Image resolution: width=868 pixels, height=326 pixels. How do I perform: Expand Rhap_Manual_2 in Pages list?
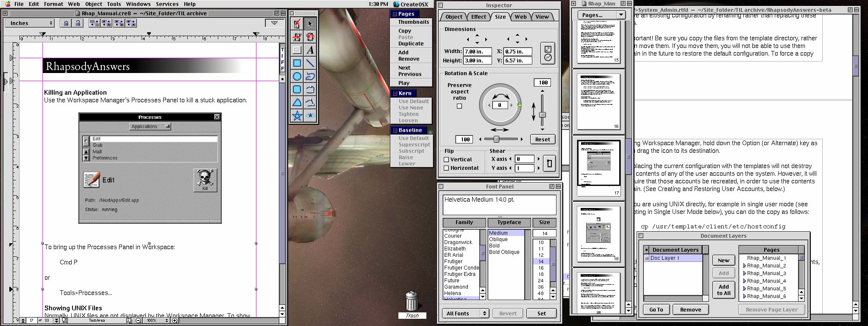click(x=745, y=266)
